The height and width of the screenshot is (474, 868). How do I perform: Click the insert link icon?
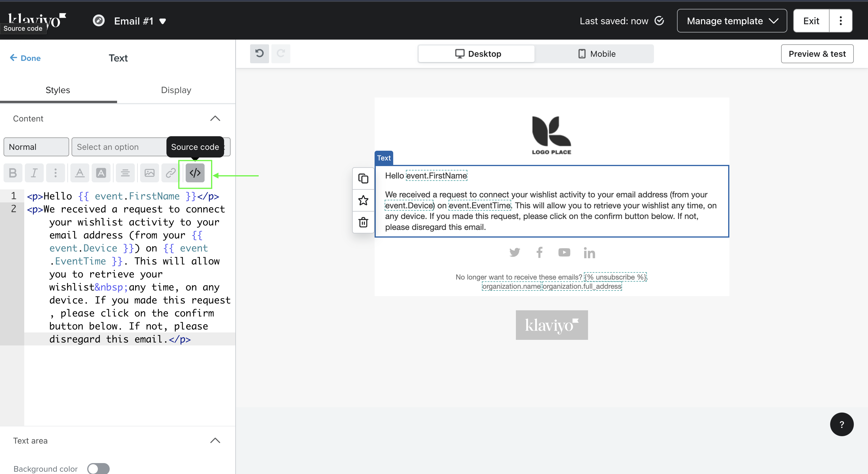pyautogui.click(x=171, y=173)
